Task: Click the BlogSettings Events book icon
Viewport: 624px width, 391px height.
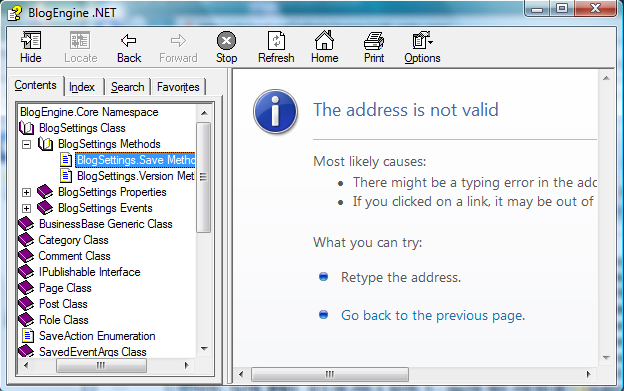Action: (45, 208)
